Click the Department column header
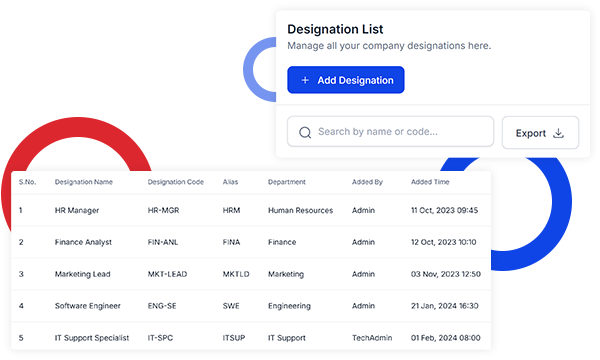 pos(287,182)
